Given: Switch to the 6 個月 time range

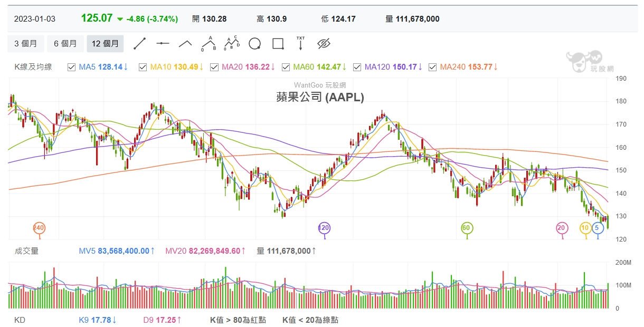Looking at the screenshot, I should [x=65, y=44].
